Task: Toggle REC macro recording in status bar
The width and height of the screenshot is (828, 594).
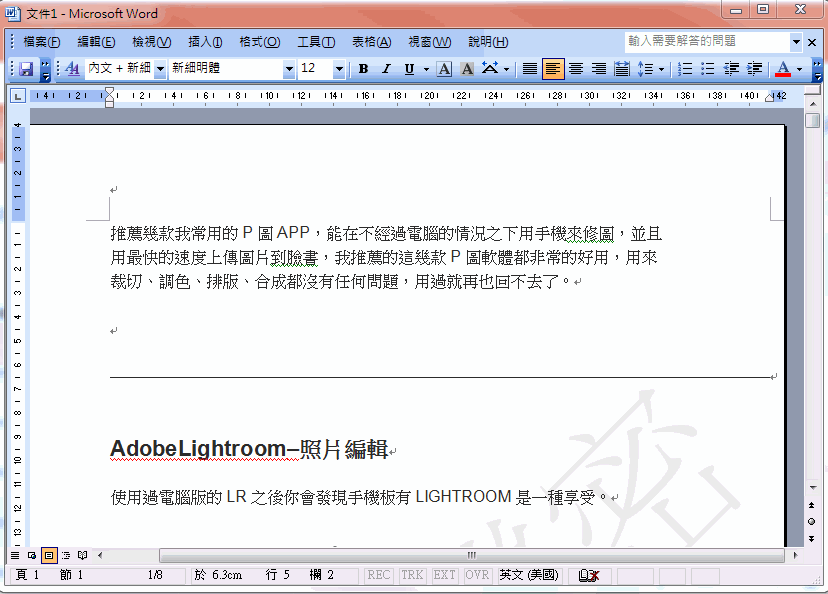Action: [379, 575]
